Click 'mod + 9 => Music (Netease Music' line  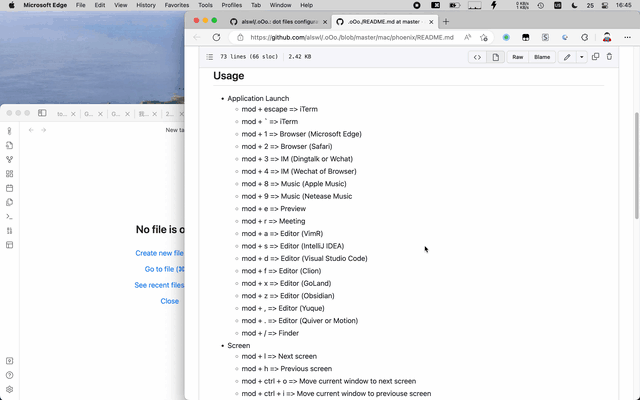tap(296, 196)
